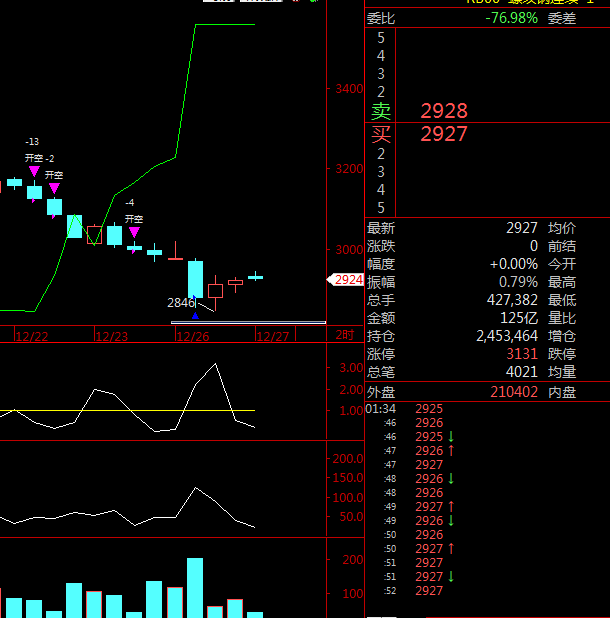The image size is (610, 618).
Task: Click the 外盘 value 210402
Action: pyautogui.click(x=514, y=392)
